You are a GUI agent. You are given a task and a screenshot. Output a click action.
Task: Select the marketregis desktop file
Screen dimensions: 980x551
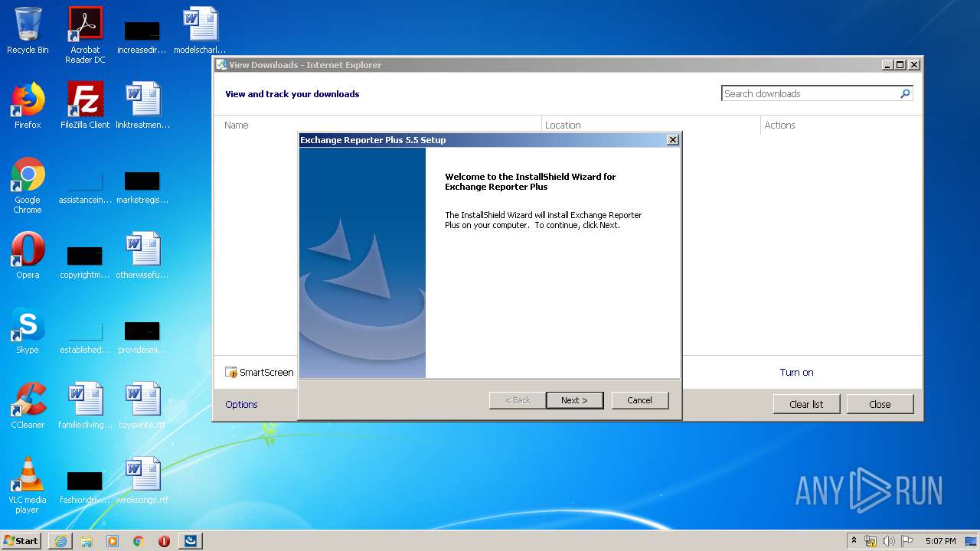(142, 187)
